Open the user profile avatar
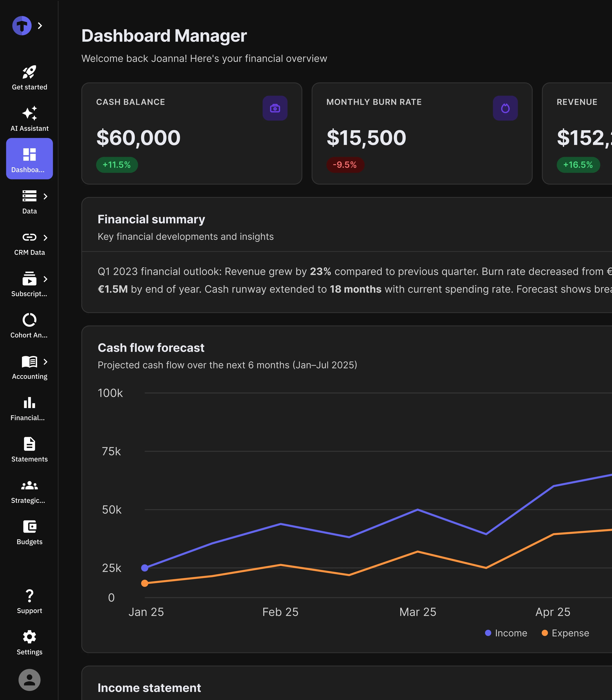612x700 pixels. click(x=29, y=680)
